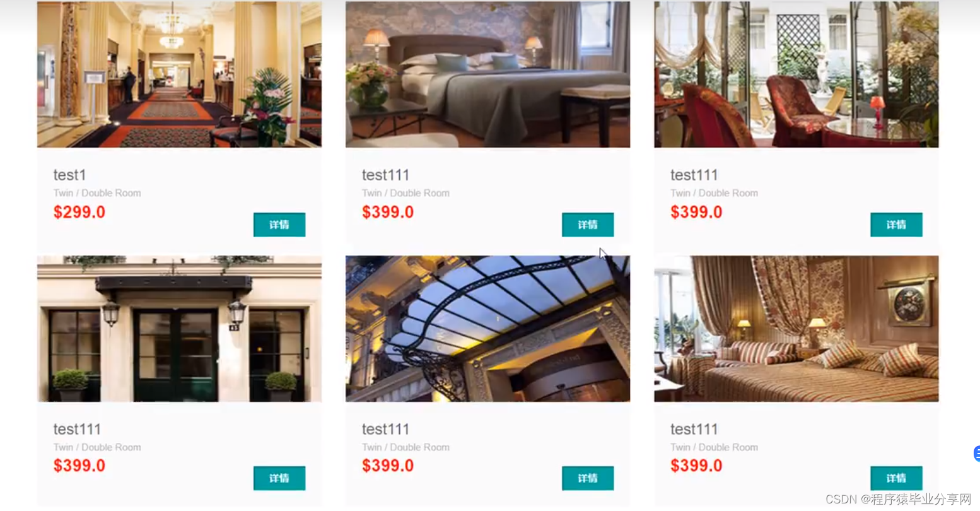Click the $399.0 price on the striped bedroom card

pos(696,466)
